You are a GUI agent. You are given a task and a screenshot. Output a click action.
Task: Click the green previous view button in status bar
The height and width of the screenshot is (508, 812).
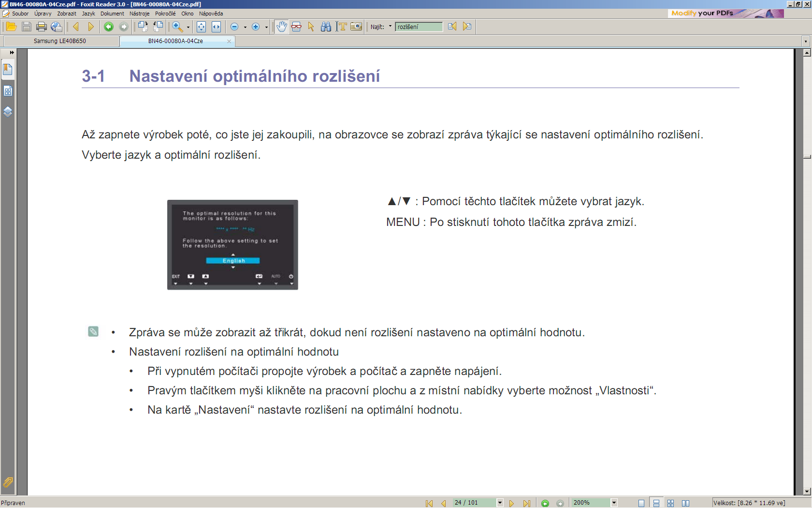[545, 503]
